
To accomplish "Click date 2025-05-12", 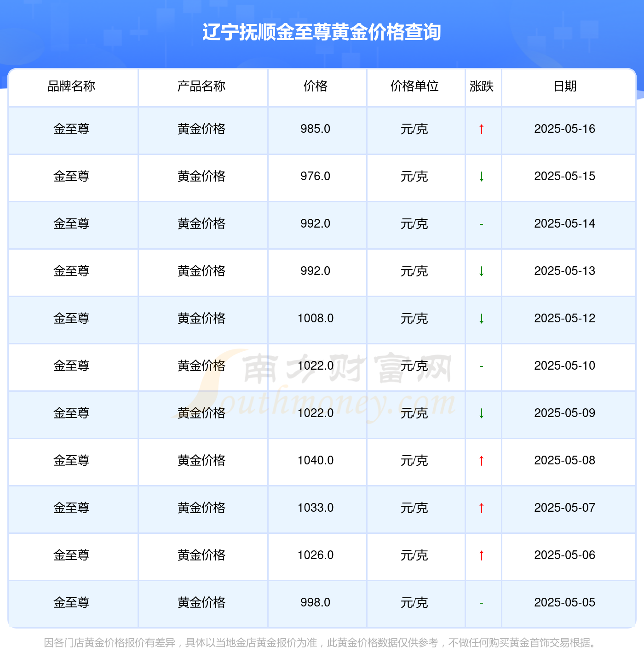I will point(565,319).
